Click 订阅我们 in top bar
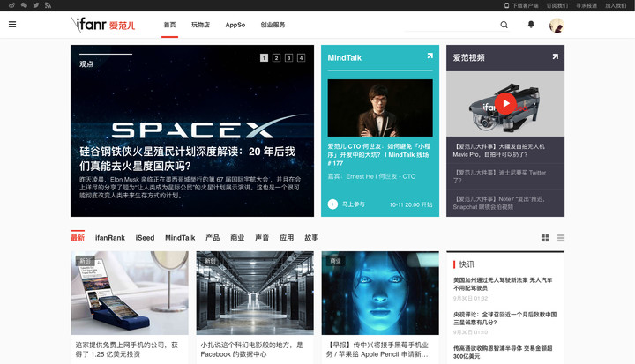 [x=557, y=5]
